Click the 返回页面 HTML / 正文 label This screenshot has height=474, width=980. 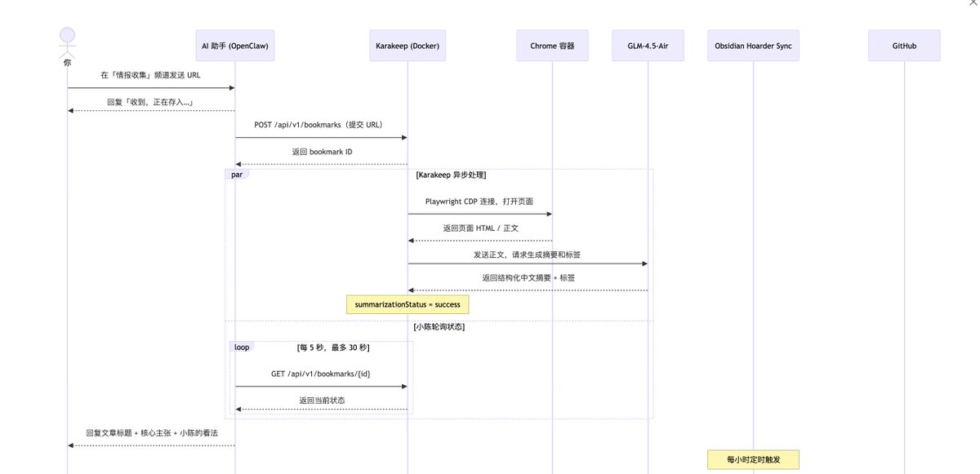480,228
